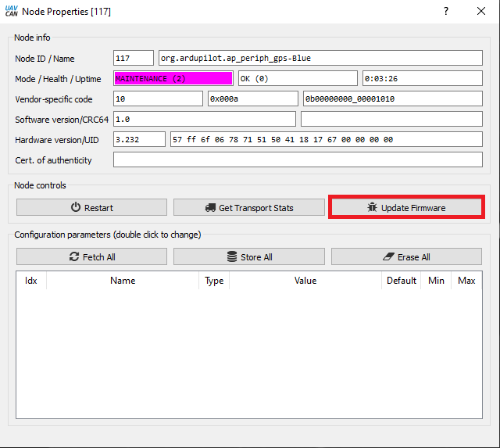Click the Type column header
Image resolution: width=500 pixels, height=448 pixels.
[x=214, y=281]
